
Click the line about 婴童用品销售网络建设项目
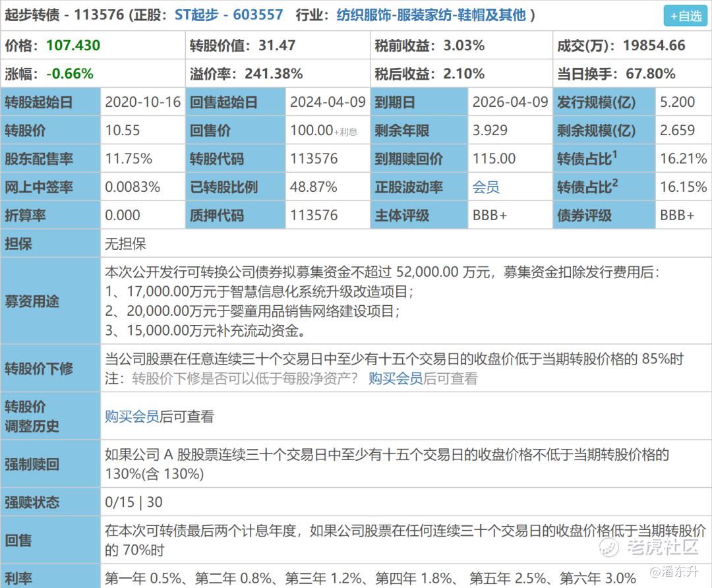(252, 311)
